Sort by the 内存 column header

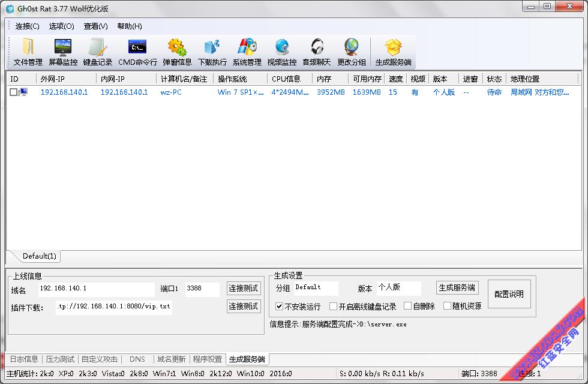click(331, 79)
